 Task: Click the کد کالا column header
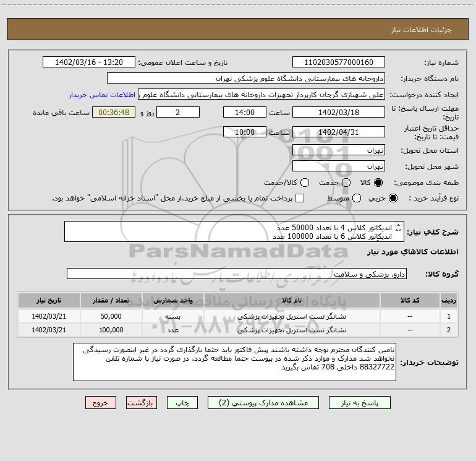(x=410, y=300)
